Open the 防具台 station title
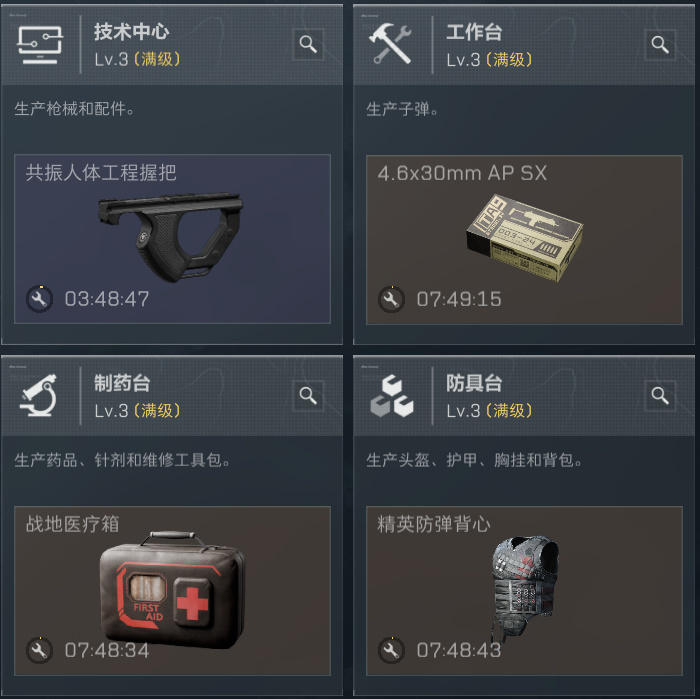 point(474,383)
